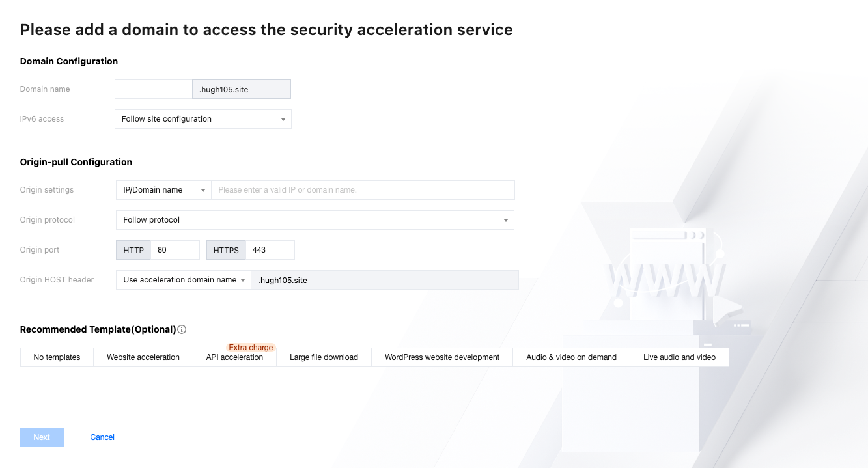Choose Audio & video on demand template
868x468 pixels.
pos(571,357)
